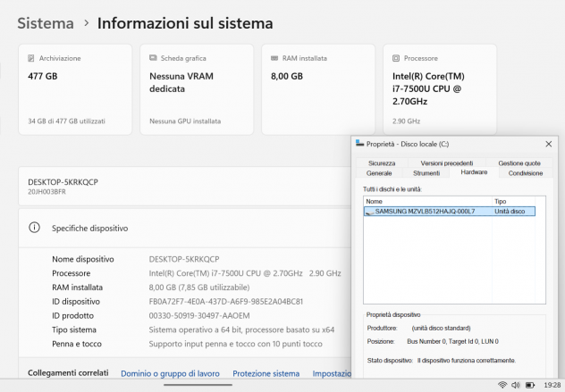Close the Proprietà - Disco locale (C:) dialog
The width and height of the screenshot is (565, 392).
[x=548, y=144]
